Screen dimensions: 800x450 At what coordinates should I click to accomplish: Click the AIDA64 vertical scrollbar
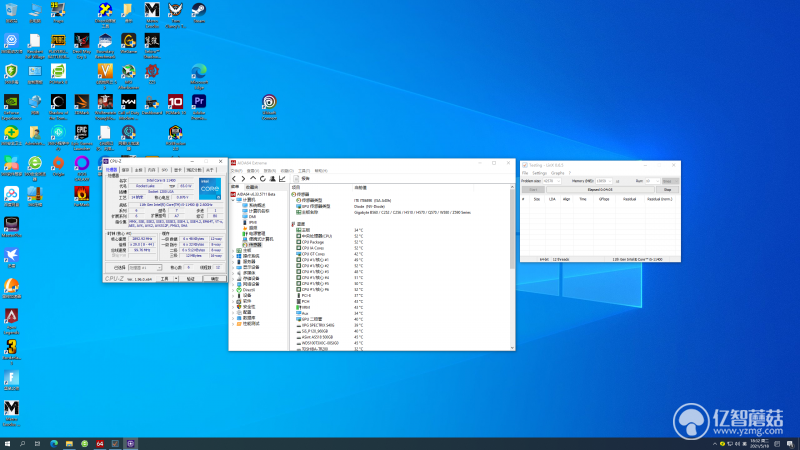pos(512,230)
